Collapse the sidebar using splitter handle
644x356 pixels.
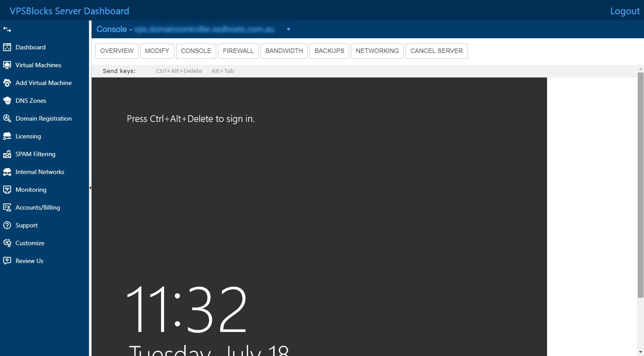pos(90,188)
